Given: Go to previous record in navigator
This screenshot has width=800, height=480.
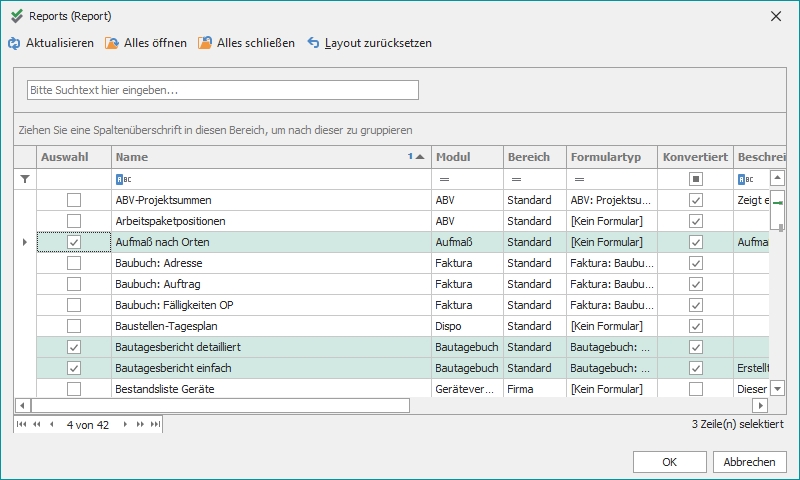Looking at the screenshot, I should click(52, 424).
